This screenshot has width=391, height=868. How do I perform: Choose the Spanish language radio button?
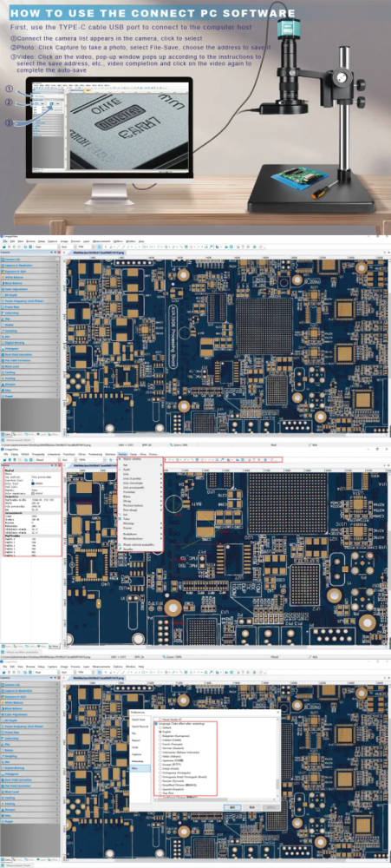pos(160,789)
